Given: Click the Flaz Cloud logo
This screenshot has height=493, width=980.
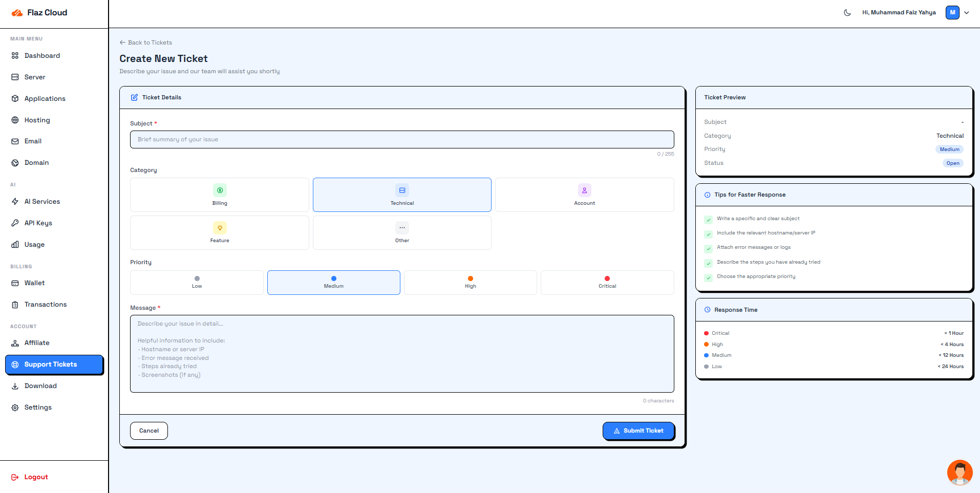Looking at the screenshot, I should point(39,13).
